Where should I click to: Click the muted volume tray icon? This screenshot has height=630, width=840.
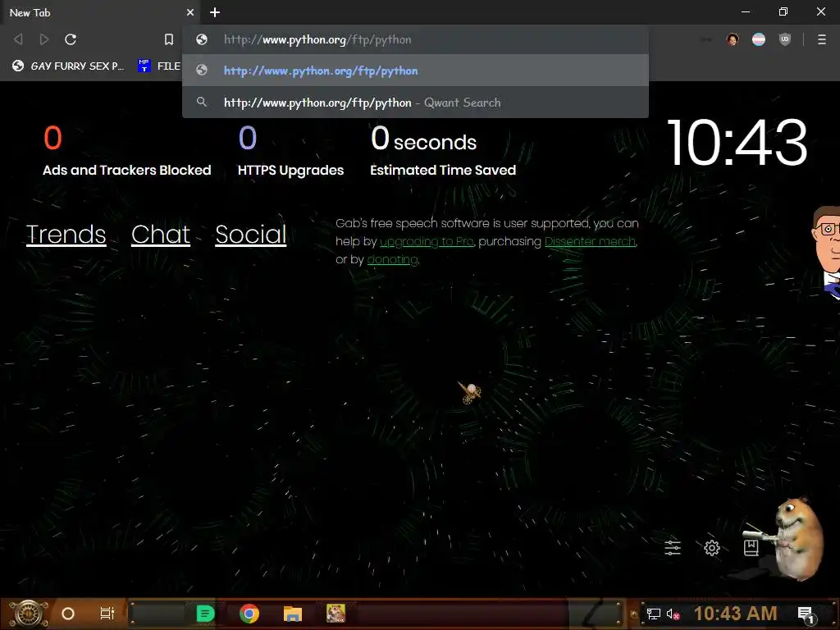(673, 614)
